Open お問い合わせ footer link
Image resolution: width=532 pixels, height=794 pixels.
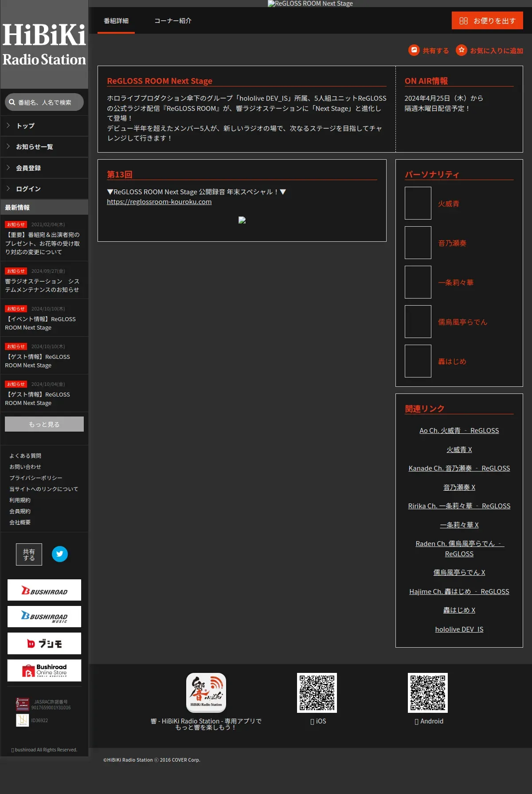click(x=25, y=467)
